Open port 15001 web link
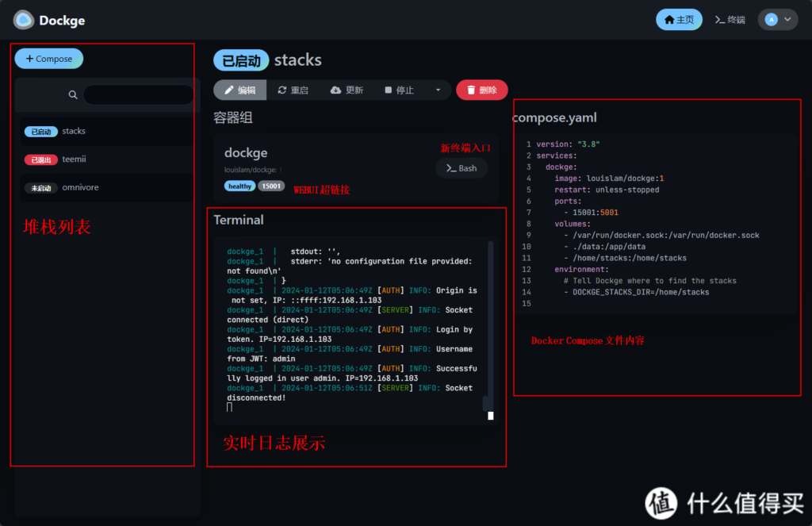812x526 pixels. (x=272, y=186)
